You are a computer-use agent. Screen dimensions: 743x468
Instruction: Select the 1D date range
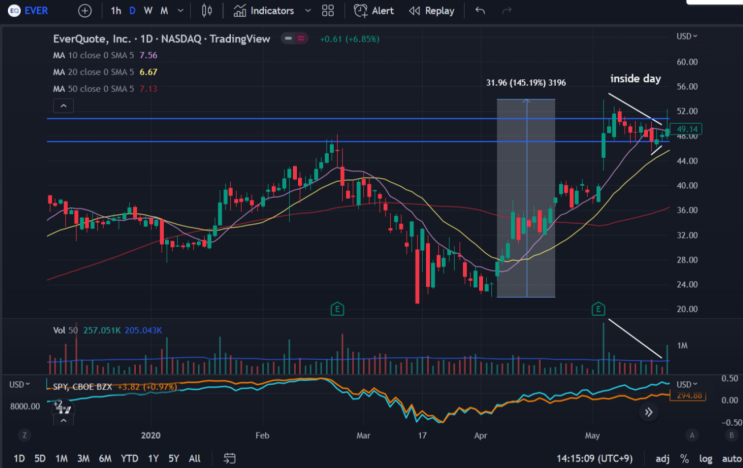pos(19,459)
